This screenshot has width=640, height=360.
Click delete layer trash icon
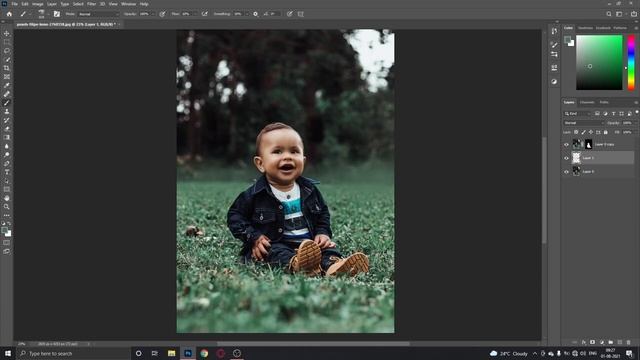click(x=629, y=342)
